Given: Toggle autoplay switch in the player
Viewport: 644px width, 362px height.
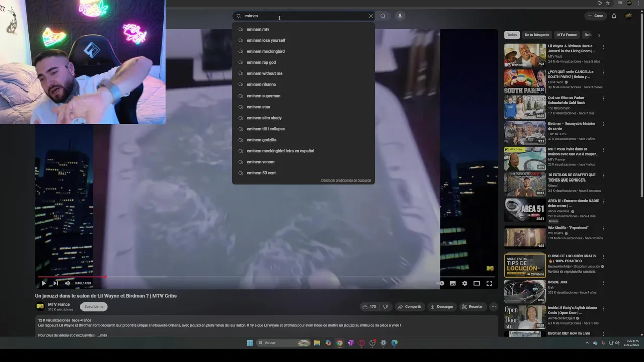Looking at the screenshot, I should pyautogui.click(x=441, y=283).
